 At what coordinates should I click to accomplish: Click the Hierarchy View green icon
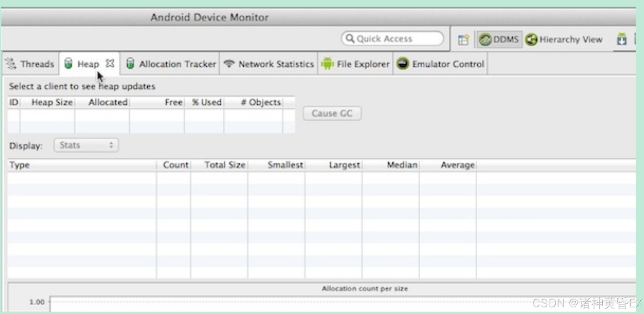(x=531, y=40)
